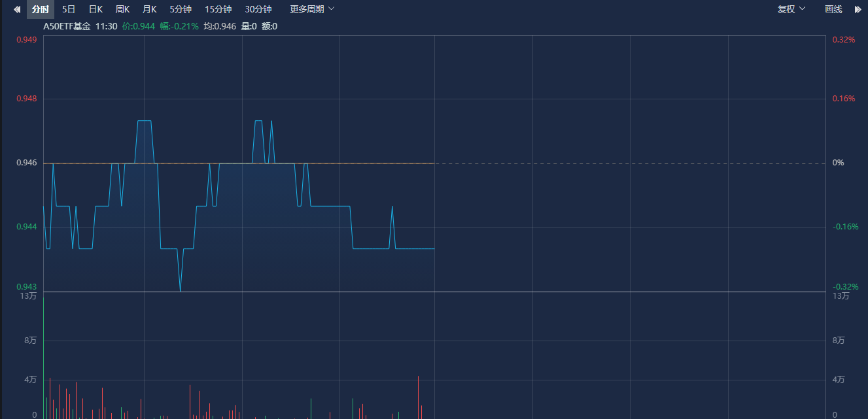The image size is (868, 419).
Task: Switch to the 5日 chart view
Action: [x=69, y=9]
